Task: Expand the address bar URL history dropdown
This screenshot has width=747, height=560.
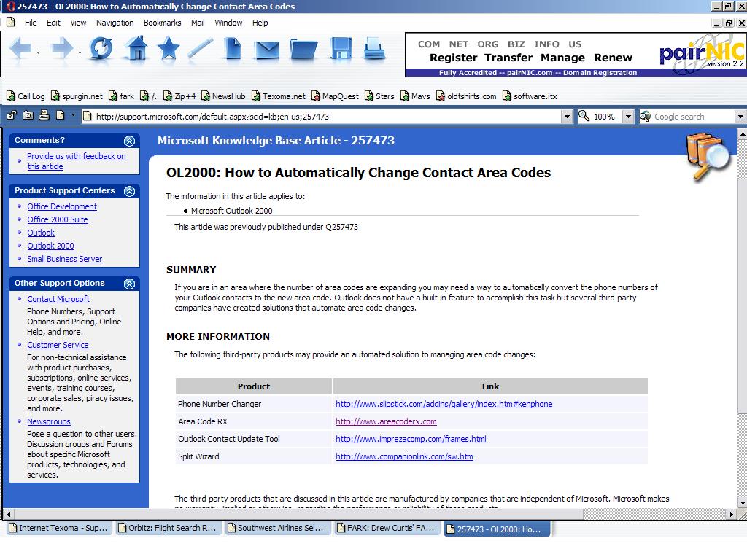Action: [567, 117]
